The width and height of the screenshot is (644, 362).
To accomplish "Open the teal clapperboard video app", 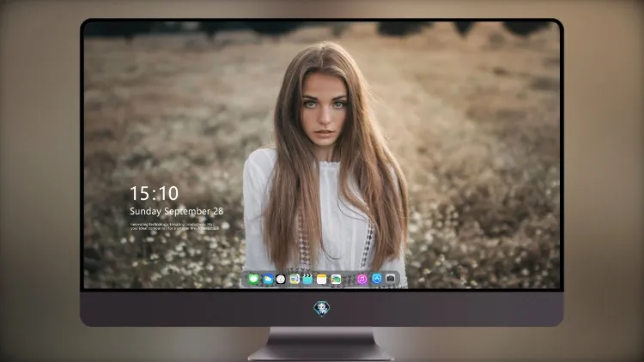I will (x=307, y=279).
